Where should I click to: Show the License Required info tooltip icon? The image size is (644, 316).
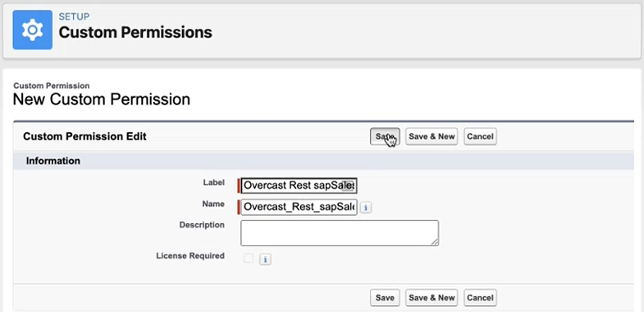pyautogui.click(x=265, y=259)
